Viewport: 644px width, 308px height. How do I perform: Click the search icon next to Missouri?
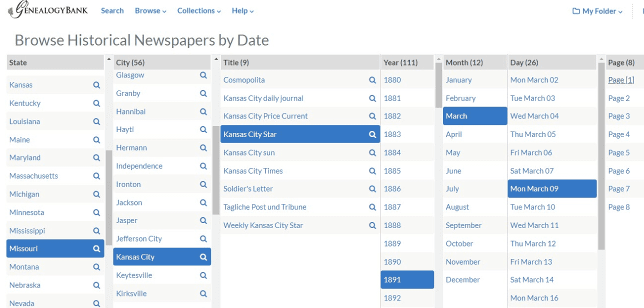coord(96,248)
